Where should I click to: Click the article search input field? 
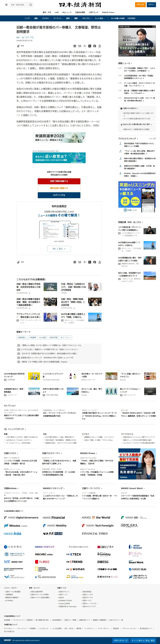20,5
